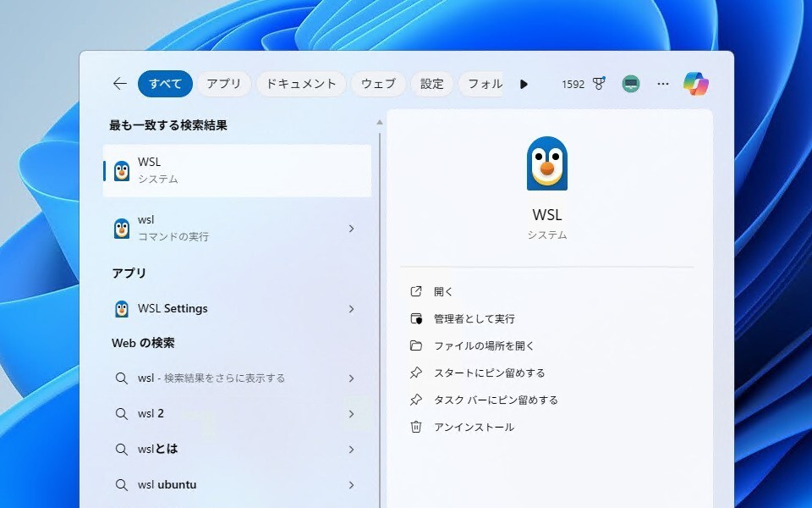Switch to the ウェブ filter tab
The width and height of the screenshot is (812, 508).
[x=378, y=84]
